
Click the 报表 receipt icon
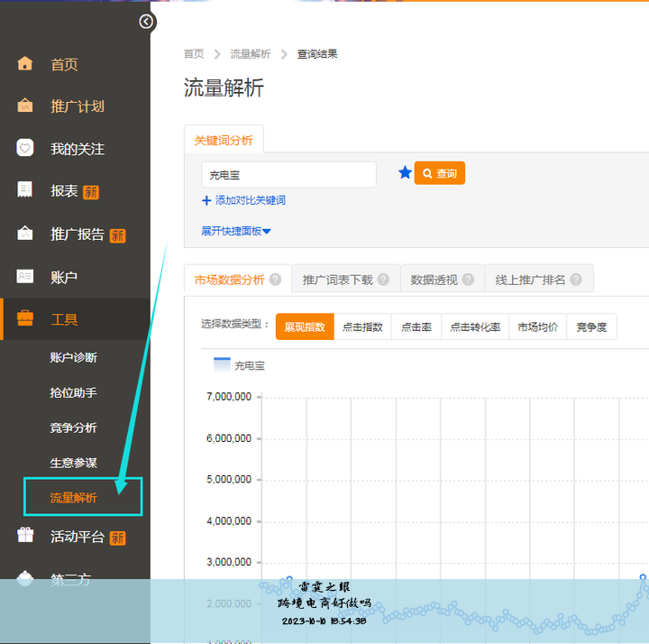coord(25,190)
